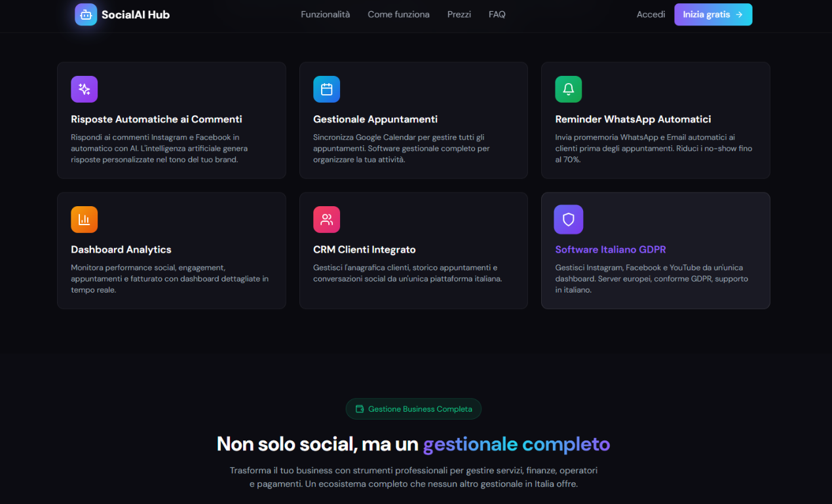Click the Gestione Business Completa badge
The image size is (832, 504).
tap(413, 408)
